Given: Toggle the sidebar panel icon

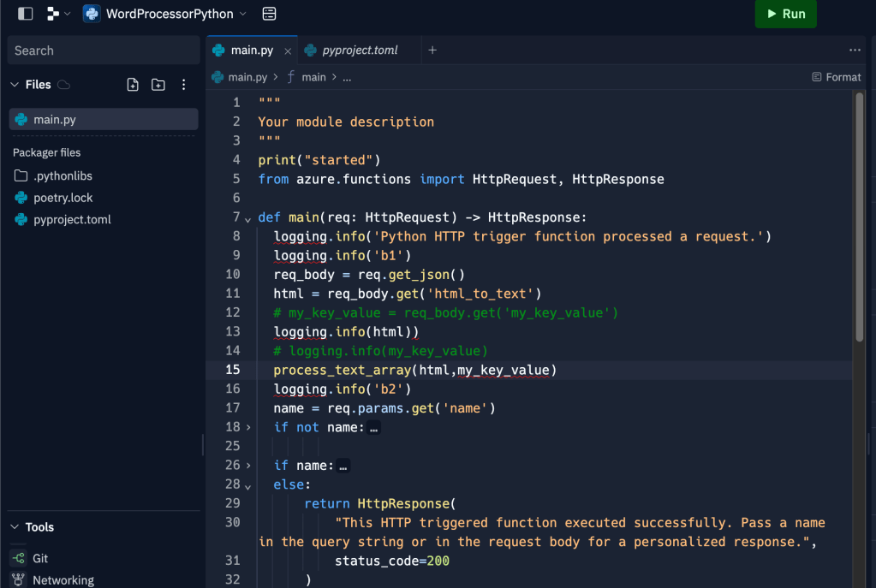Looking at the screenshot, I should coord(25,14).
